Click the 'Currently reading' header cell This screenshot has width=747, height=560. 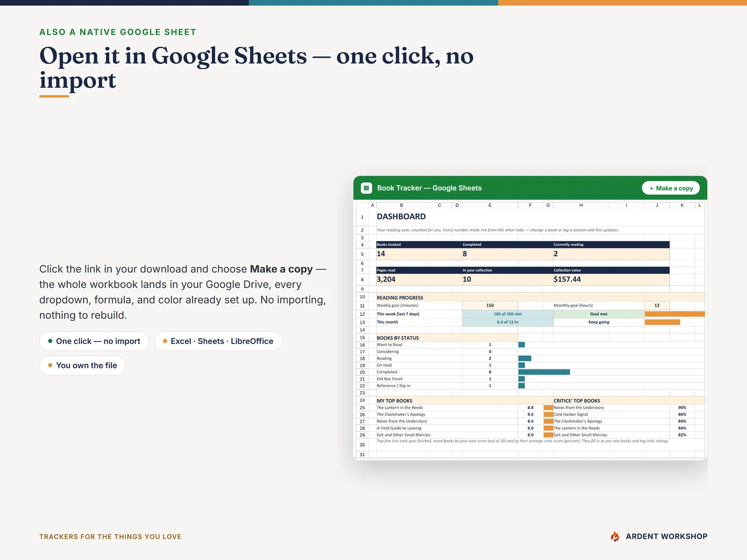611,245
